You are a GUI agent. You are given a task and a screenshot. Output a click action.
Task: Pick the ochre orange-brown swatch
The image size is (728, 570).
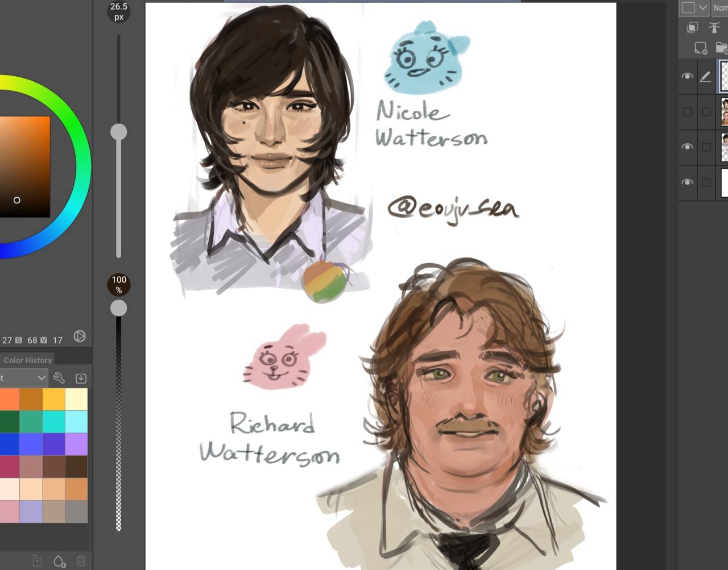31,399
